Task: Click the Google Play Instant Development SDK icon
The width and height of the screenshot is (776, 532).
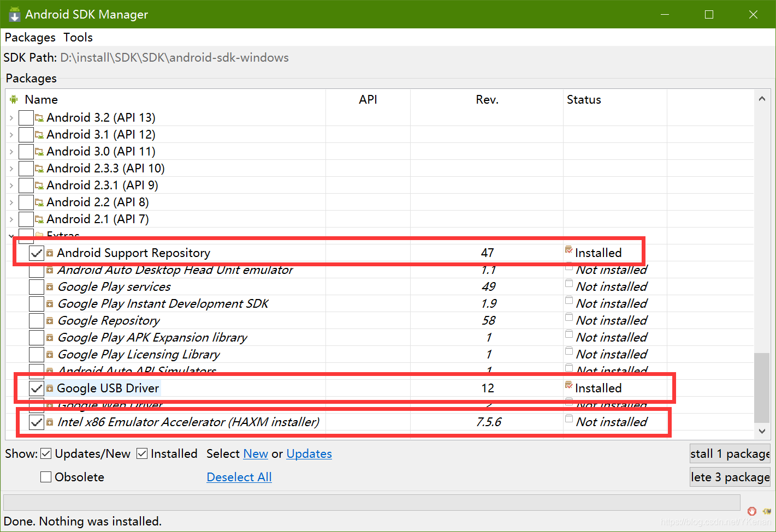Action: coord(50,304)
